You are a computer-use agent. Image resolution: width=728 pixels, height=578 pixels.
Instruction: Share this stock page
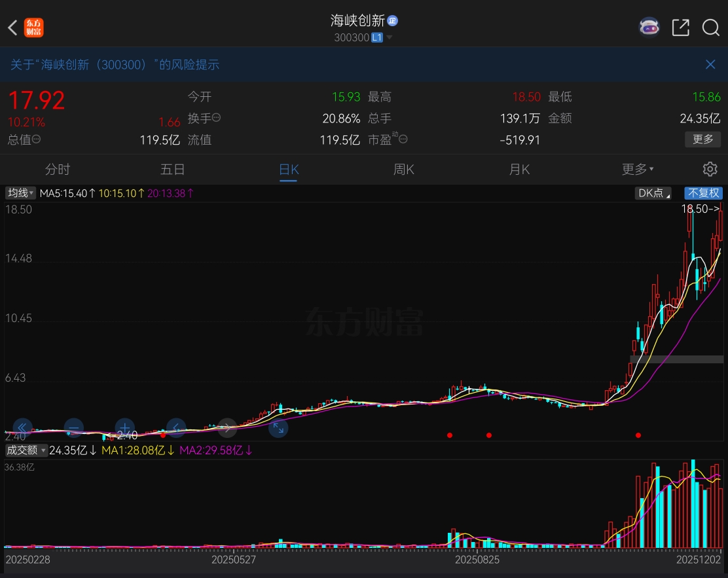tap(681, 27)
